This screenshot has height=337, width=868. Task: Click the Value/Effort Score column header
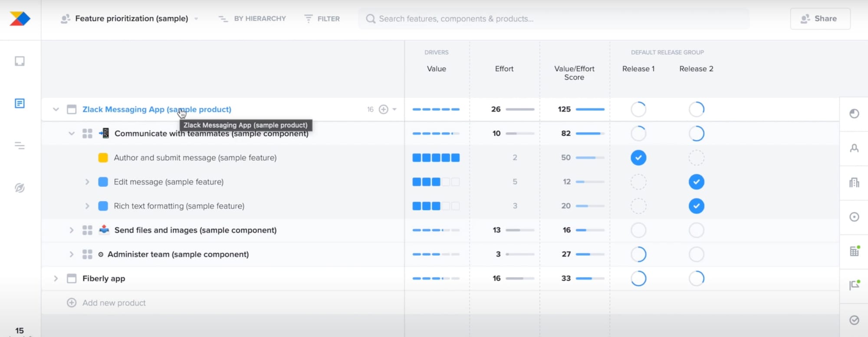(574, 73)
